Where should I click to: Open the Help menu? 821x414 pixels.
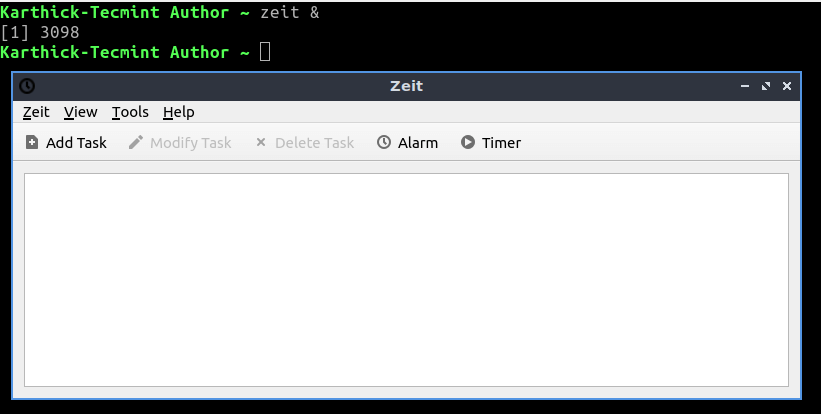click(x=179, y=112)
